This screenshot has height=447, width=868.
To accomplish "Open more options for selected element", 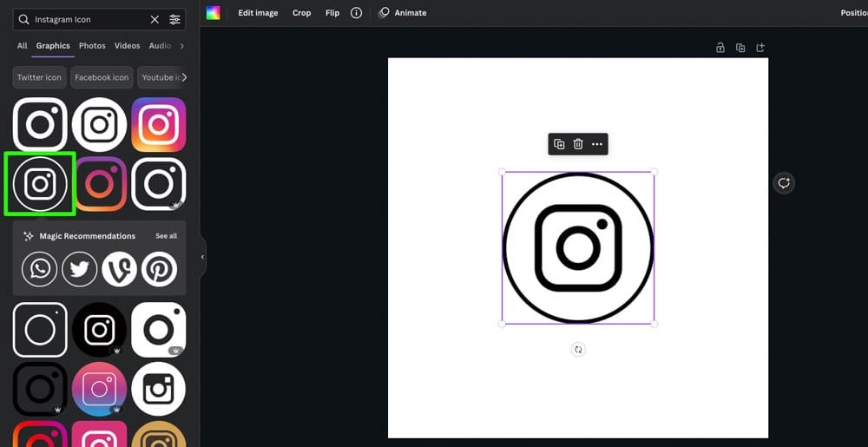I will point(597,144).
